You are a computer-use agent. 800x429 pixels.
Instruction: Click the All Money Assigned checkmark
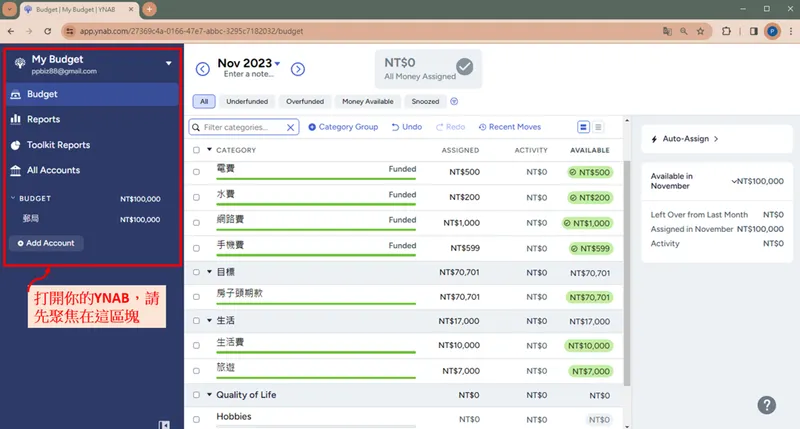click(x=464, y=67)
